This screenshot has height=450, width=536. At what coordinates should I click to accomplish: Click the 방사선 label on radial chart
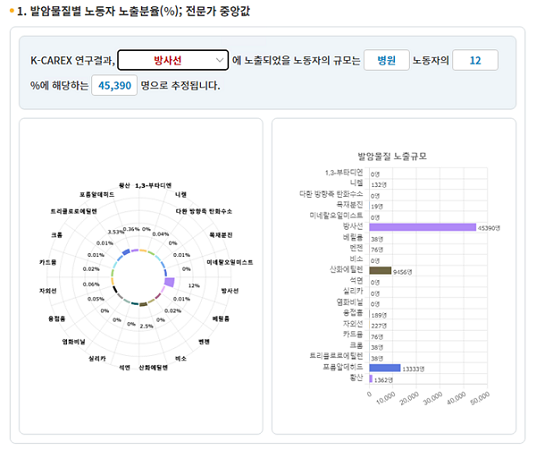tap(230, 291)
